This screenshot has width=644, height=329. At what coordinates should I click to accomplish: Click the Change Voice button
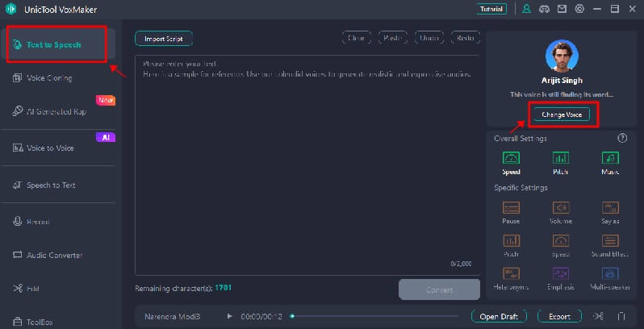pos(562,115)
